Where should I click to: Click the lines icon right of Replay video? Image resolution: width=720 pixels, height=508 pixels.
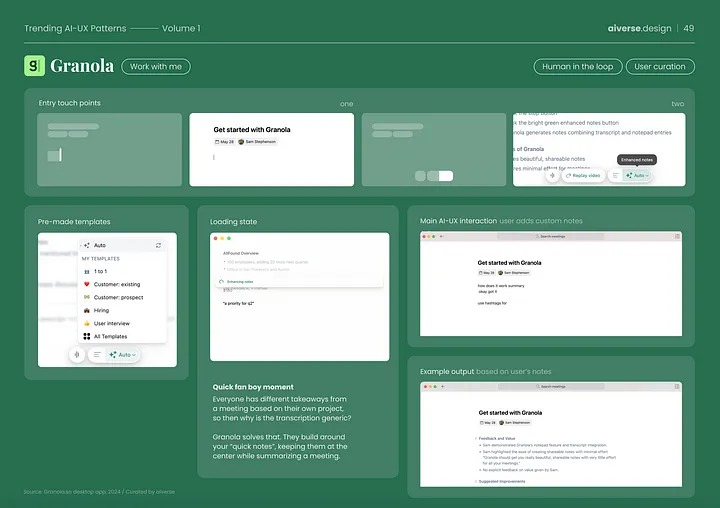tap(615, 175)
